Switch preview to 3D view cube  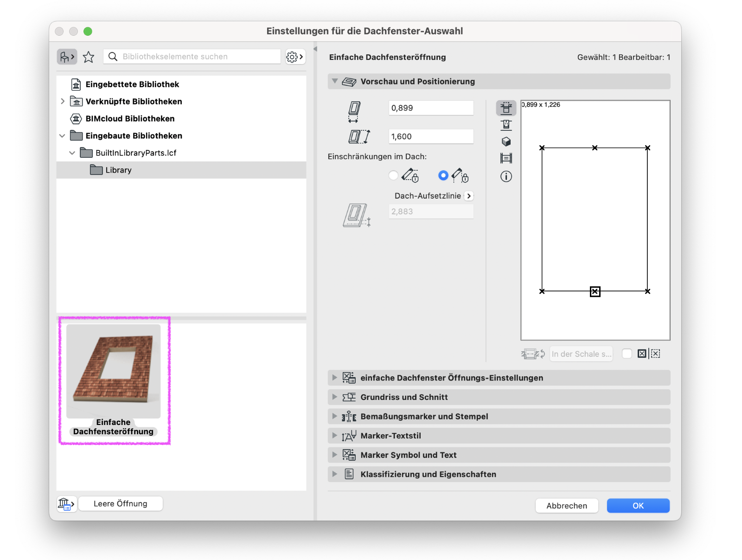[x=506, y=142]
